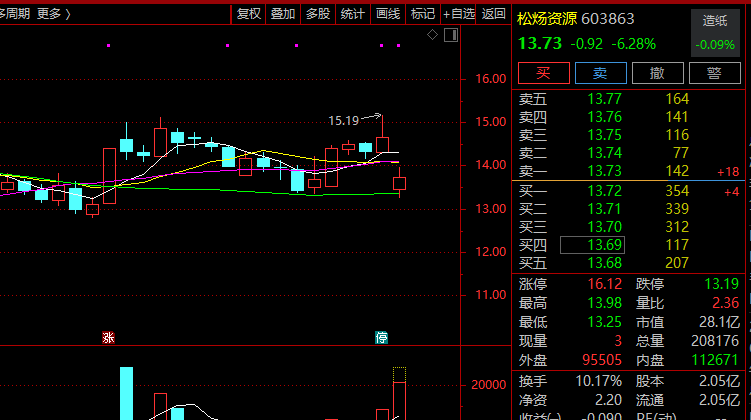Viewport: 751px width, 420px height.
Task: Open the 警 price alert button
Action: 714,72
